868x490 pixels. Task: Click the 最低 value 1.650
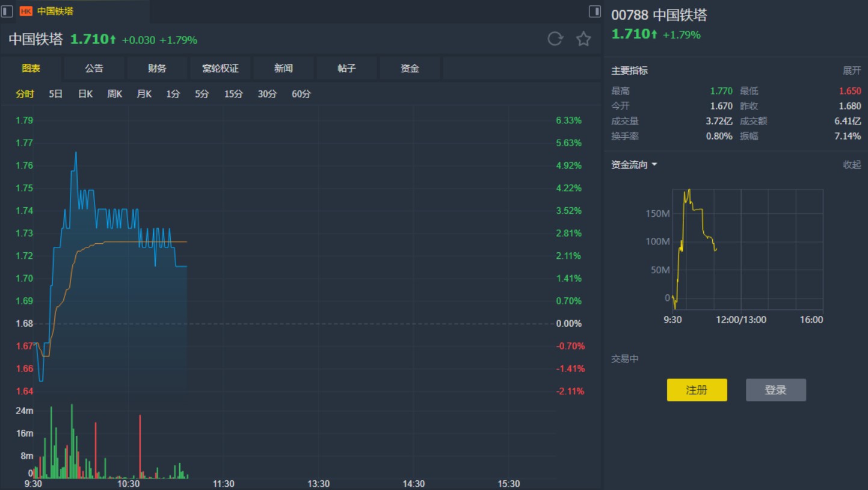(x=850, y=91)
